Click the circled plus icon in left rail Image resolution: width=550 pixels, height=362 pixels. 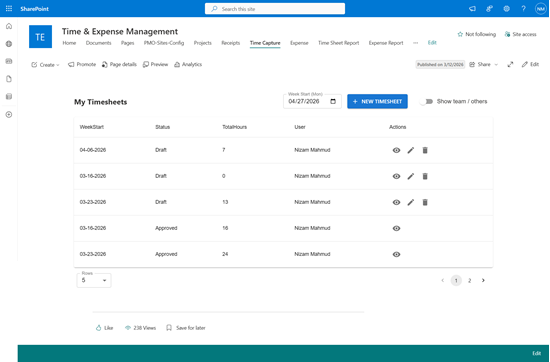tap(9, 114)
